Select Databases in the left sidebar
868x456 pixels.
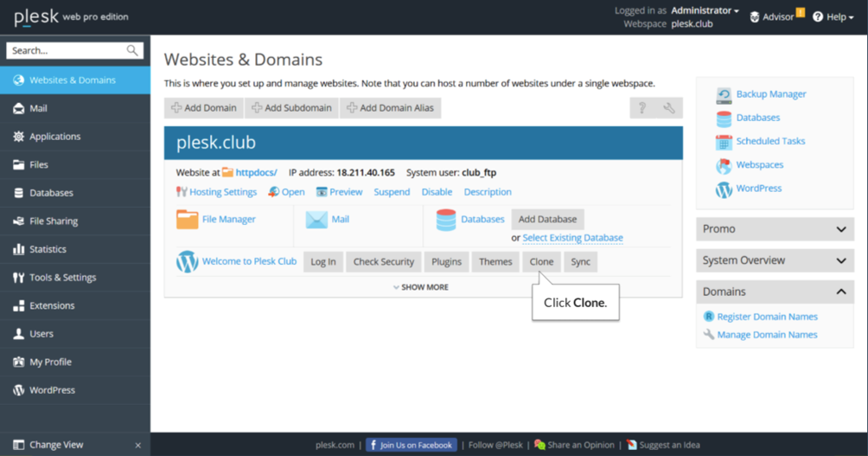coord(74,193)
